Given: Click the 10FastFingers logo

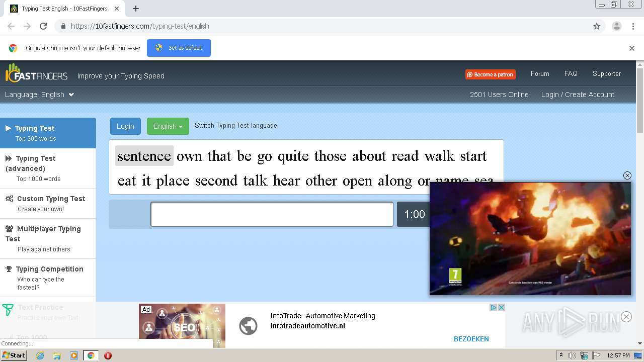Looking at the screenshot, I should point(36,74).
